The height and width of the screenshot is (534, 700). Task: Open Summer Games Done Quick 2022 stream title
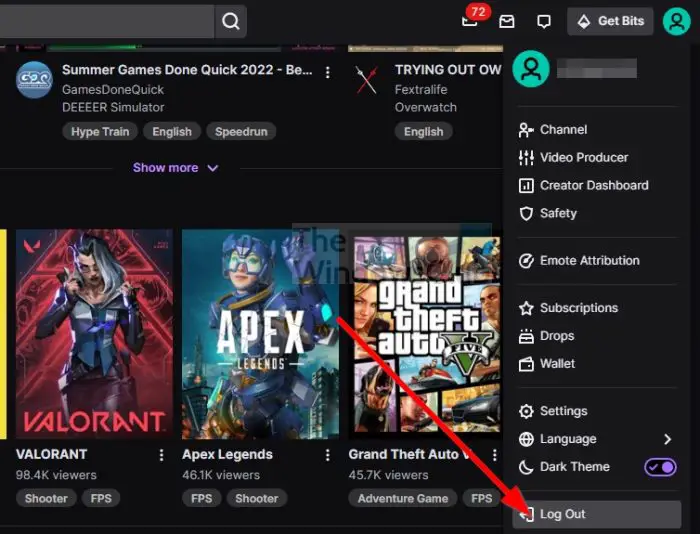click(x=187, y=70)
